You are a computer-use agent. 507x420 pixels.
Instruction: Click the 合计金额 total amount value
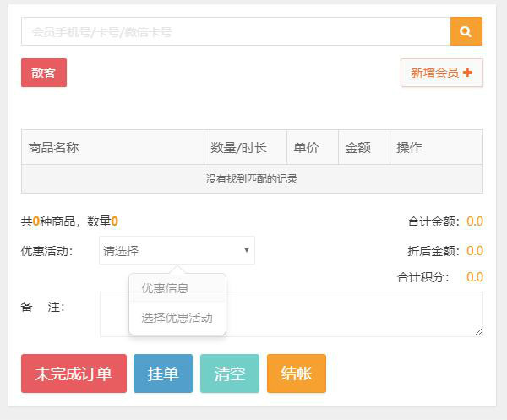[x=474, y=221]
